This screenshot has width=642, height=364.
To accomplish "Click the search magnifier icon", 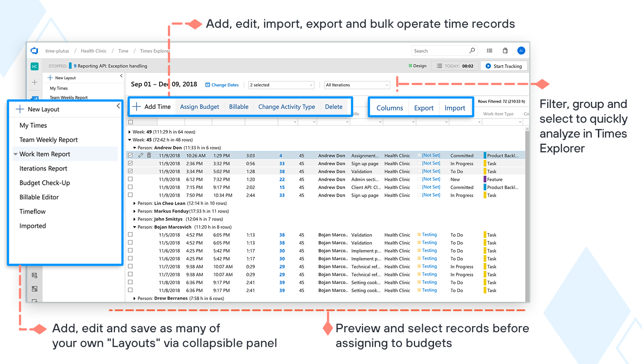I will point(471,50).
